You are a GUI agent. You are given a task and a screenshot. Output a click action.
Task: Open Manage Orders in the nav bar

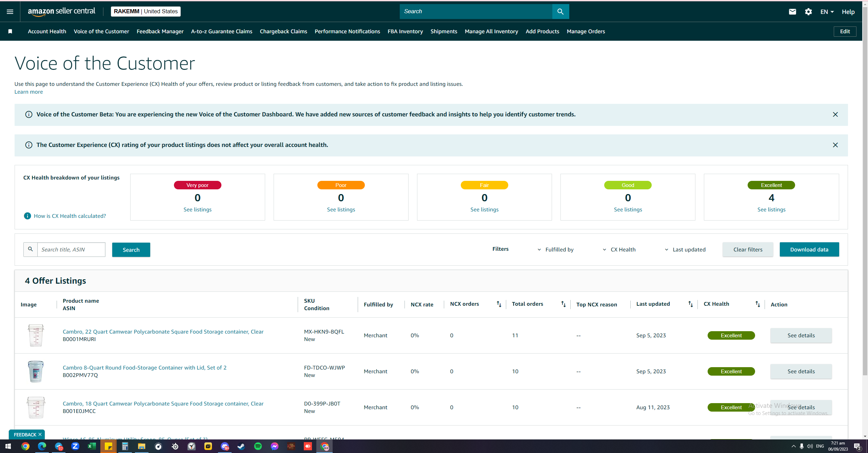tap(586, 31)
